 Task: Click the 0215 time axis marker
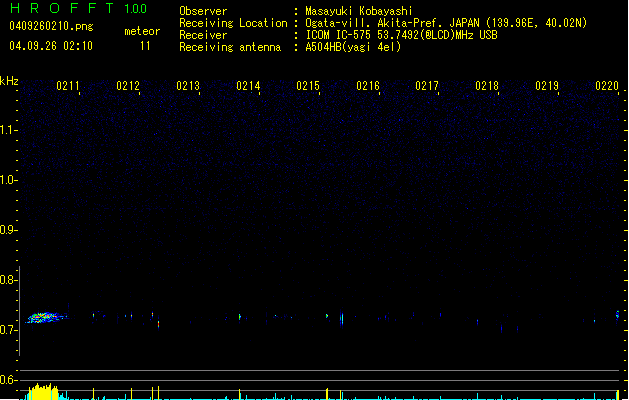pos(308,86)
